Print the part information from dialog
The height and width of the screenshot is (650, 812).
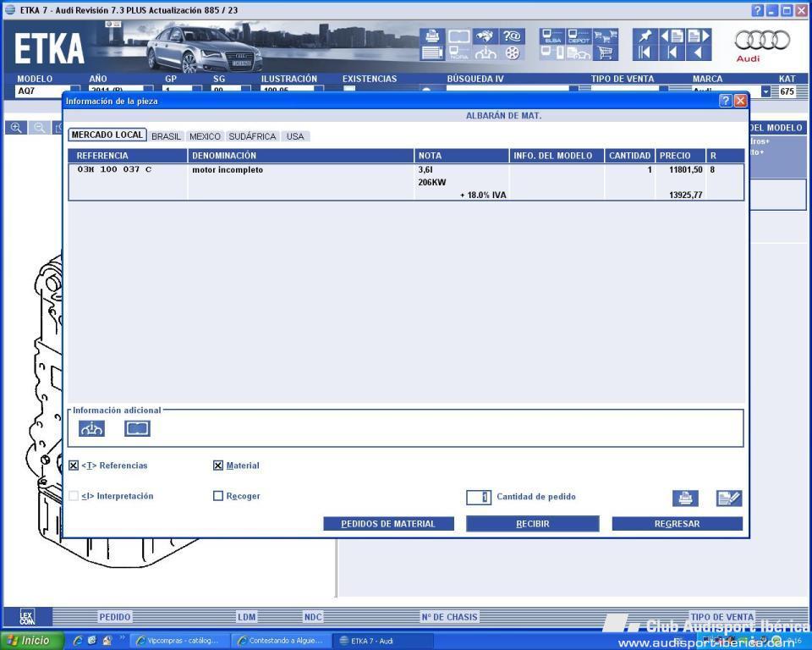click(685, 499)
